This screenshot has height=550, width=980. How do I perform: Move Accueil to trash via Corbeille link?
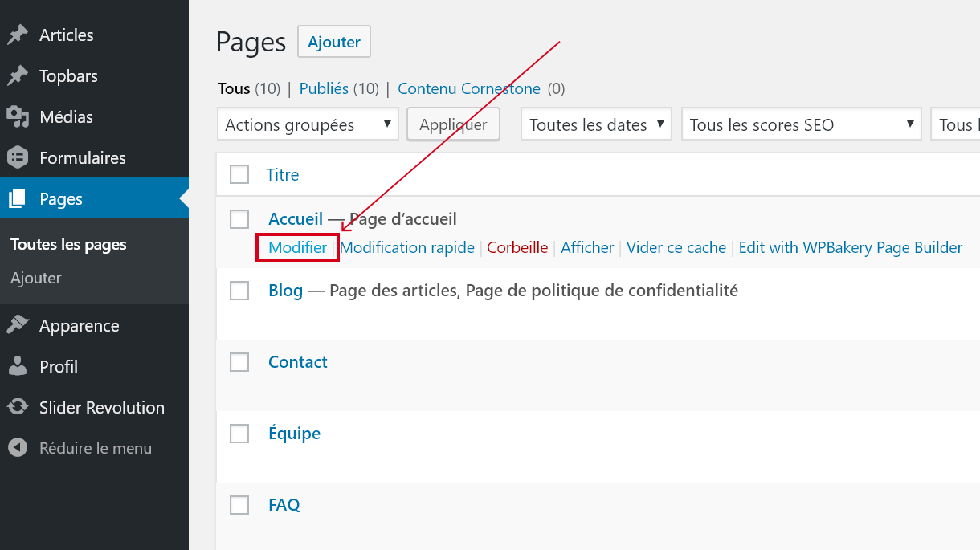(517, 248)
